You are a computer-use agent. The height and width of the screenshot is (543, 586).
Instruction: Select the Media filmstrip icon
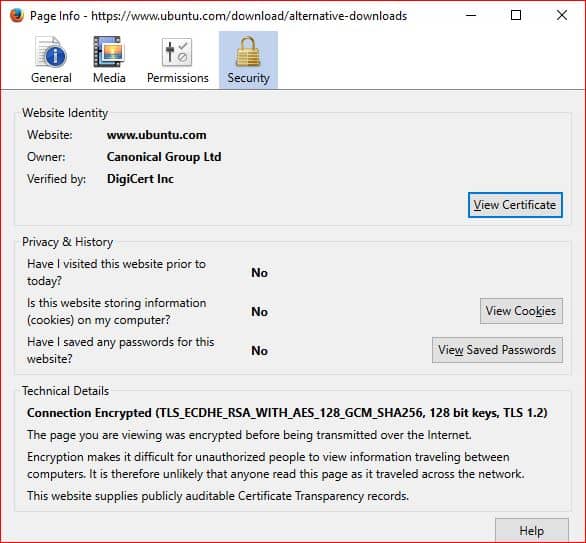[x=109, y=52]
